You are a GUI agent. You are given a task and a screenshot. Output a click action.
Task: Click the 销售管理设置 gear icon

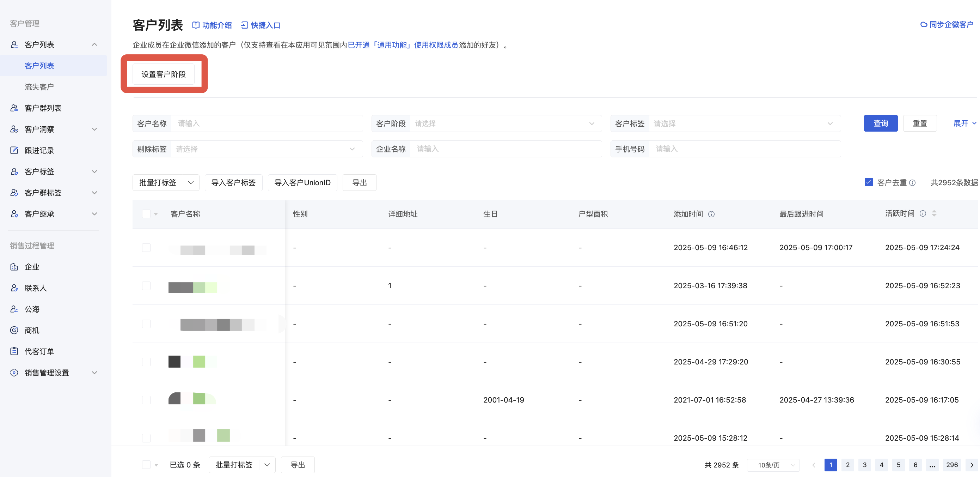[x=14, y=373]
